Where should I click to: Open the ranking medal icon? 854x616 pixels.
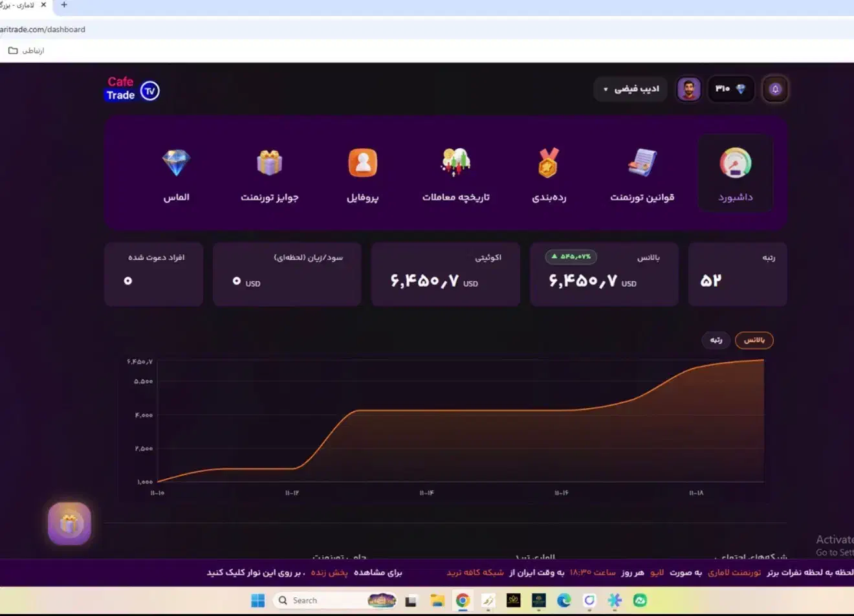pyautogui.click(x=549, y=163)
